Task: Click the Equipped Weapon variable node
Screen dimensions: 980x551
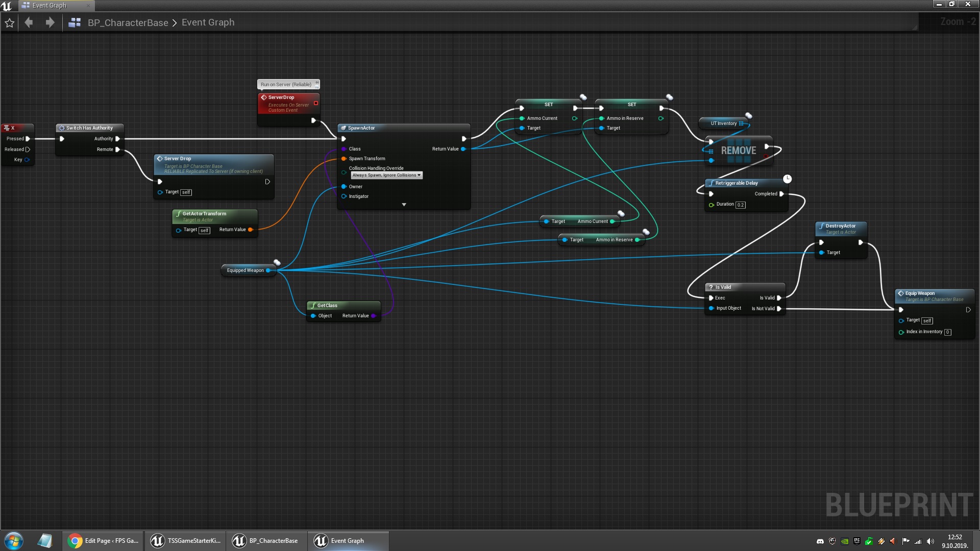Action: (246, 270)
